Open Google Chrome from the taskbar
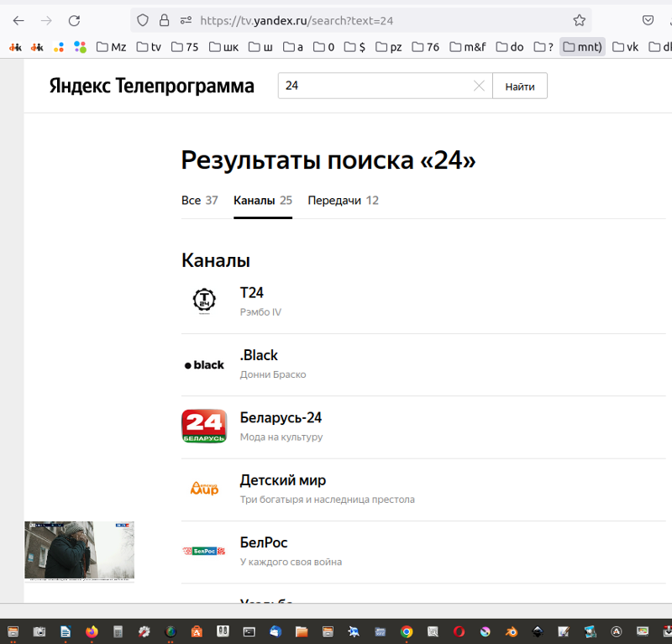Screen dimensions: 672x644 point(407,631)
